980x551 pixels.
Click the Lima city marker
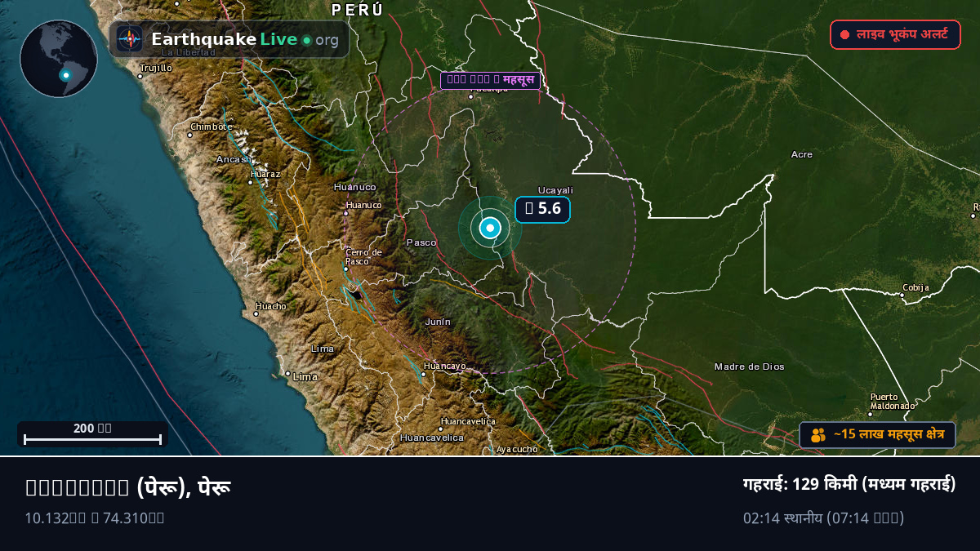pos(287,374)
